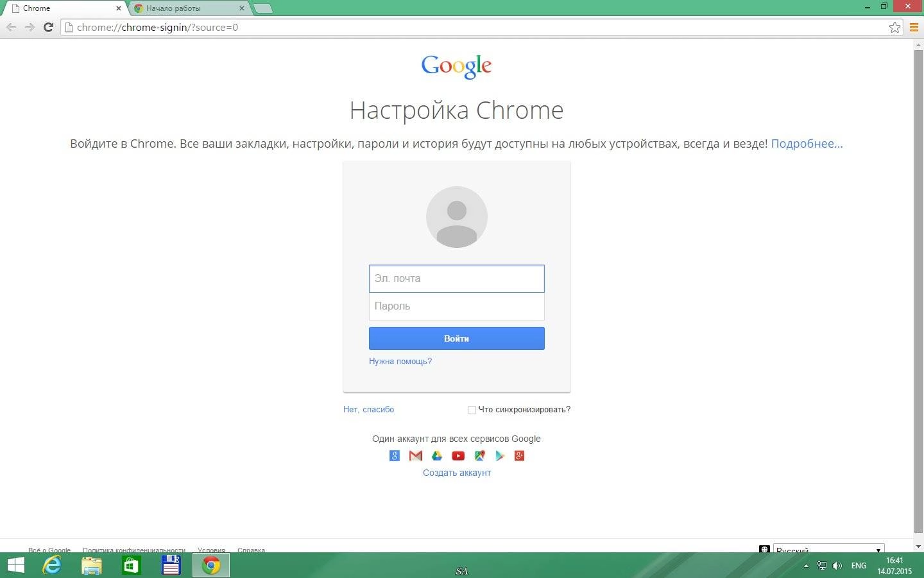Click the Google logo
Screen dimensions: 924x578
tap(456, 66)
